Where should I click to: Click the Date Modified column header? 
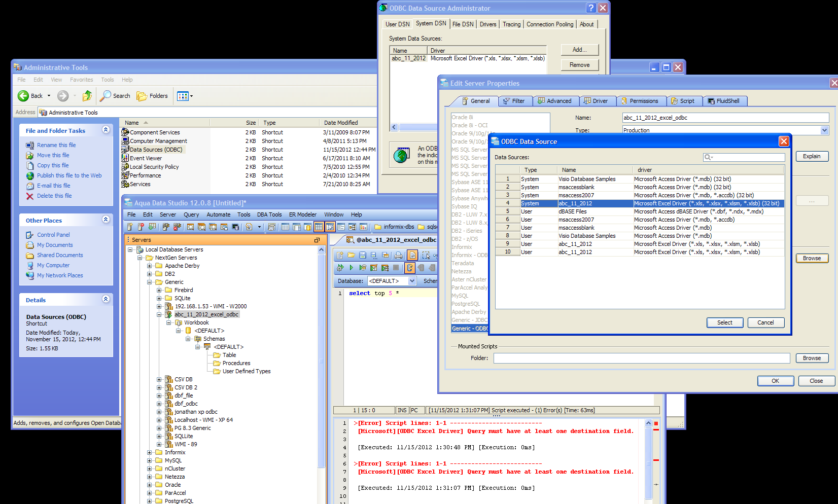348,123
